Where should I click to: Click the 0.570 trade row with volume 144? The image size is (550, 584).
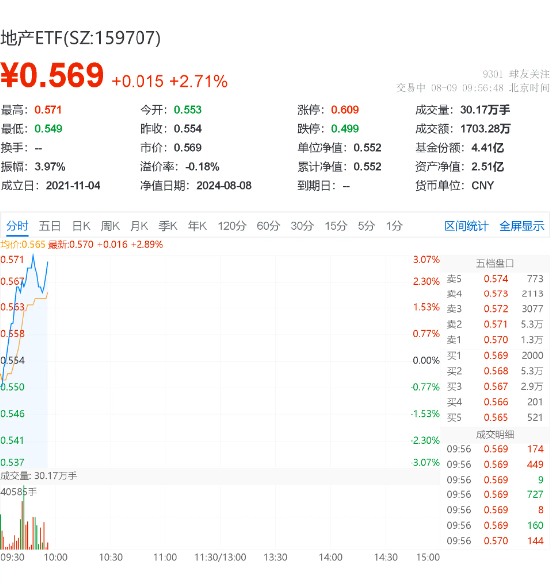point(495,541)
